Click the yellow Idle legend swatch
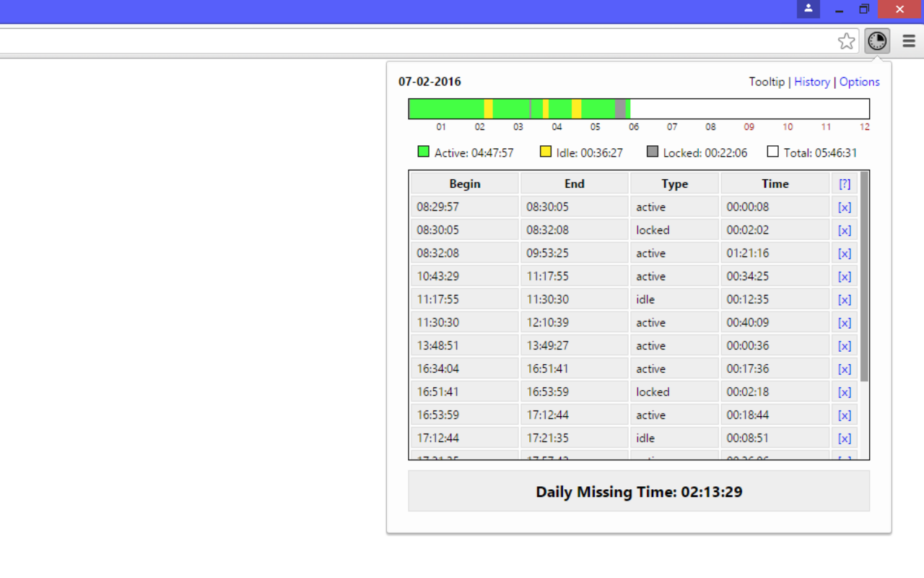 pos(546,152)
